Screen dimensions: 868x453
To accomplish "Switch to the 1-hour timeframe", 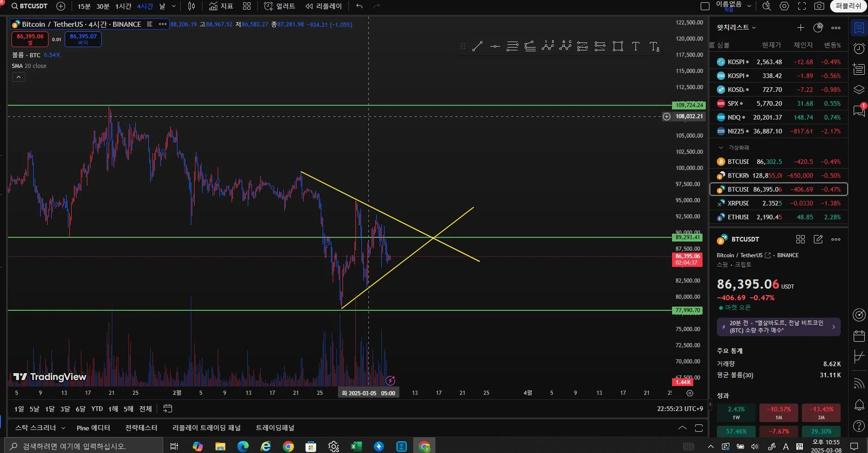I will (123, 6).
